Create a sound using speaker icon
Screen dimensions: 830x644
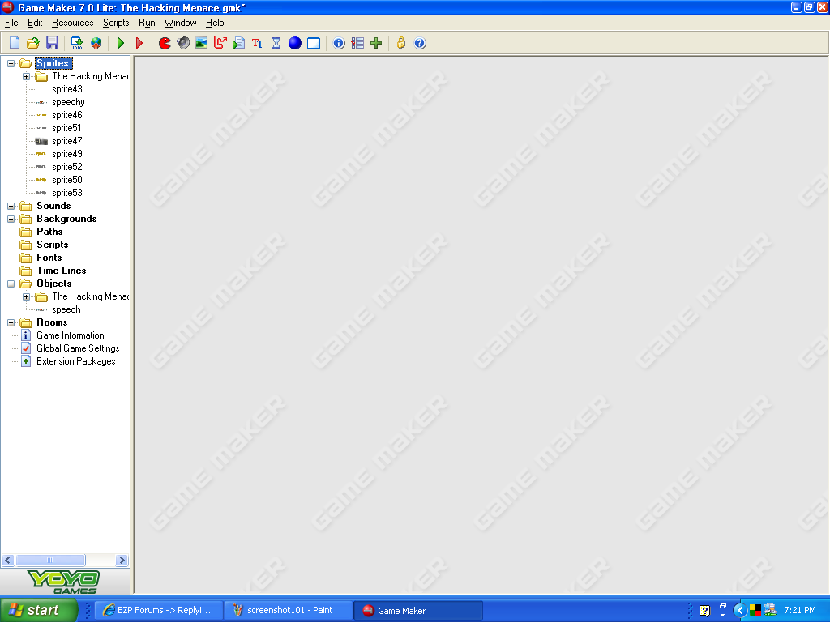point(183,43)
